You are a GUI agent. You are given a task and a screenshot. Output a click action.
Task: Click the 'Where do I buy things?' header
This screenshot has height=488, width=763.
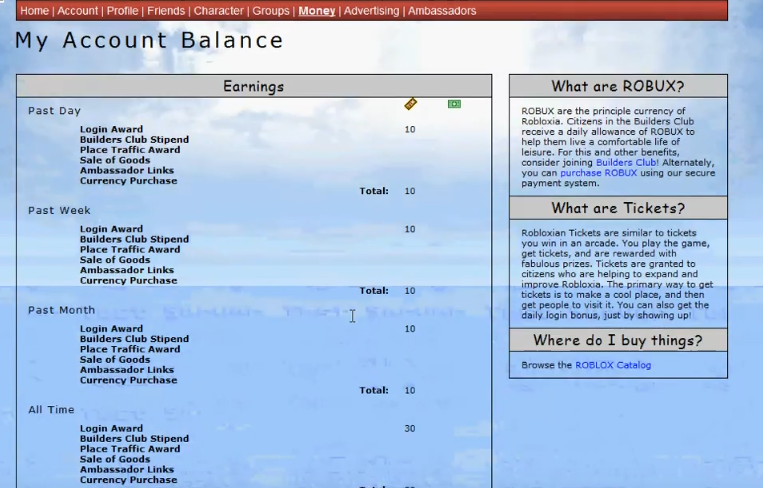pyautogui.click(x=618, y=340)
